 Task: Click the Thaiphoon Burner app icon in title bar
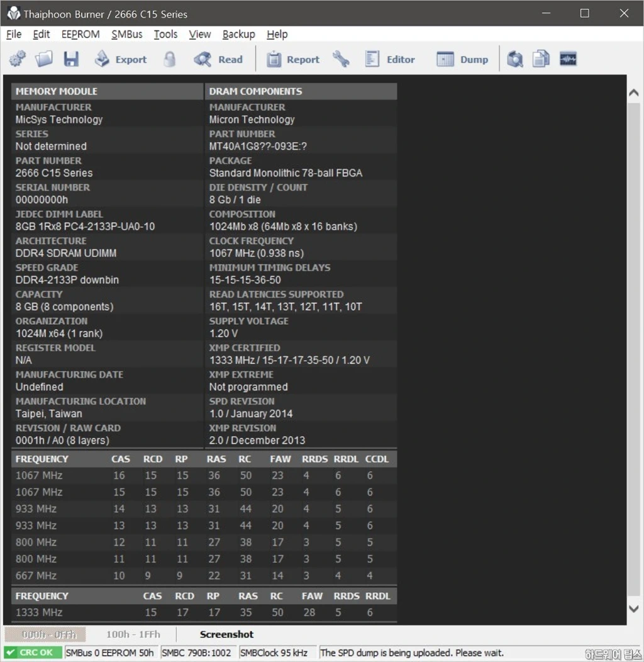tap(13, 13)
